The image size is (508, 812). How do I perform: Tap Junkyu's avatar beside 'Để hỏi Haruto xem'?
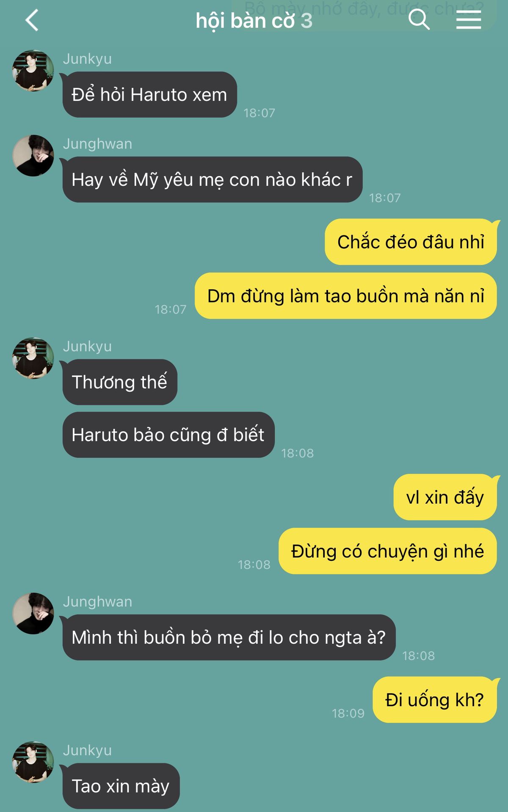pos(33,71)
